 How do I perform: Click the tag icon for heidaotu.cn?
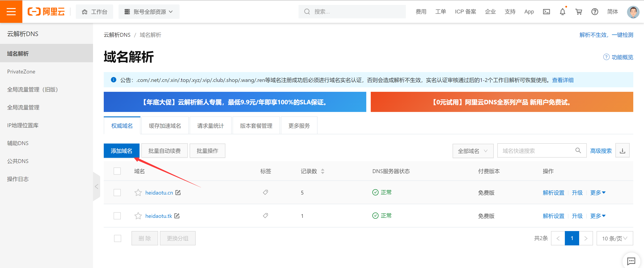coord(265,192)
